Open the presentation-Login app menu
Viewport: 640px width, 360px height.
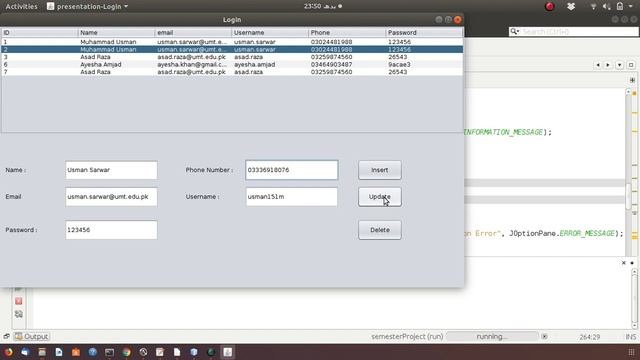click(x=87, y=6)
